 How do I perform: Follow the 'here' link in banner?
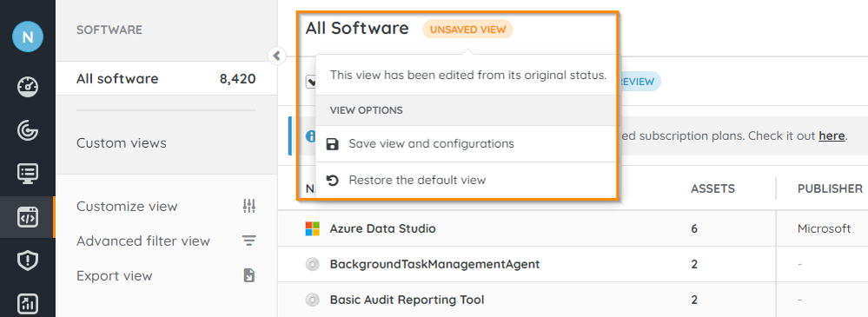tap(832, 135)
